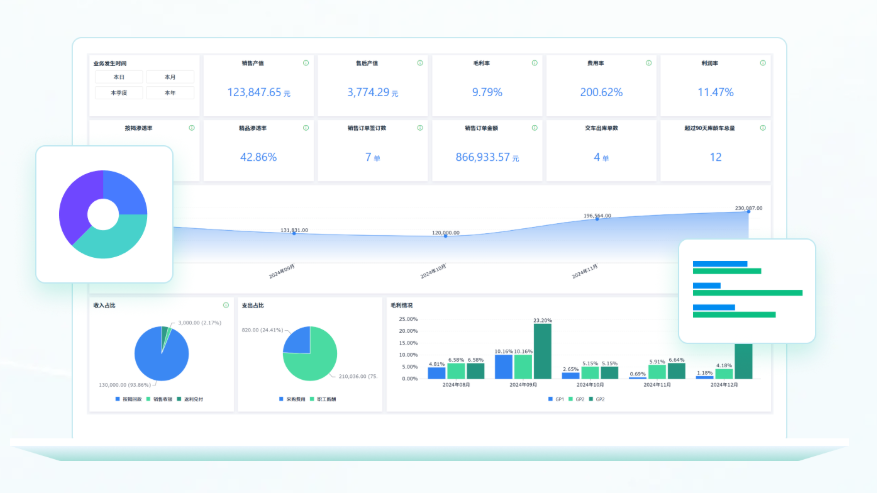Screen dimensions: 877x493
Task: Click the info icon on 交车出库单数 card
Action: click(x=649, y=128)
